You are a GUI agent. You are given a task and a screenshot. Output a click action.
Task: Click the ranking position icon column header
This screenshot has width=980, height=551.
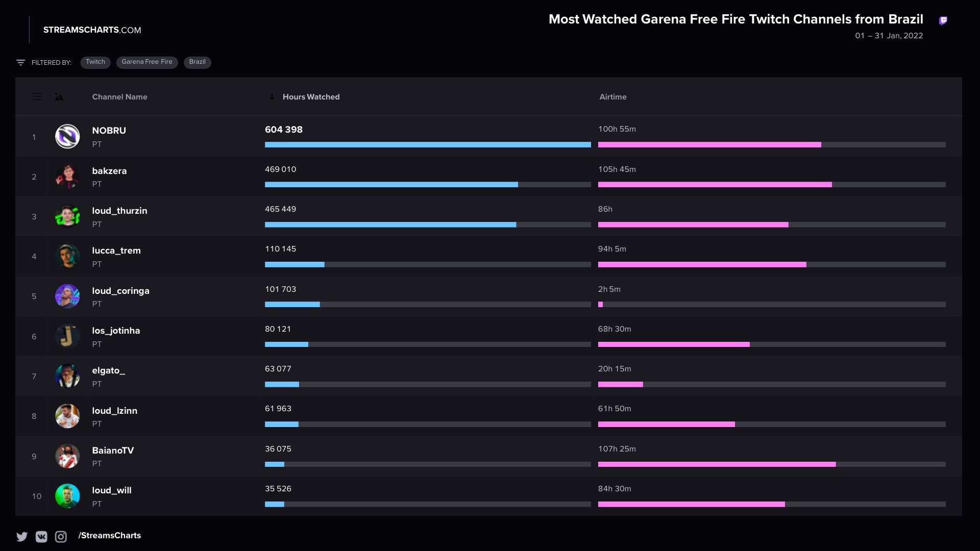pos(36,96)
